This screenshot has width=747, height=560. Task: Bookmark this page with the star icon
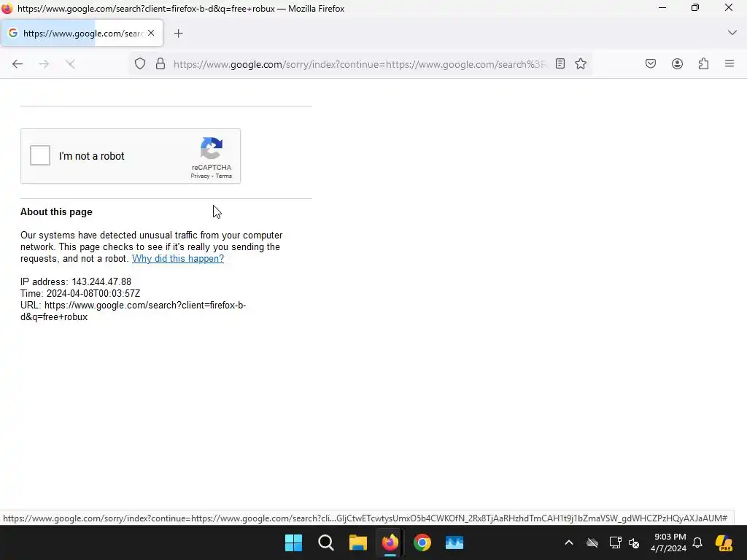[x=580, y=64]
